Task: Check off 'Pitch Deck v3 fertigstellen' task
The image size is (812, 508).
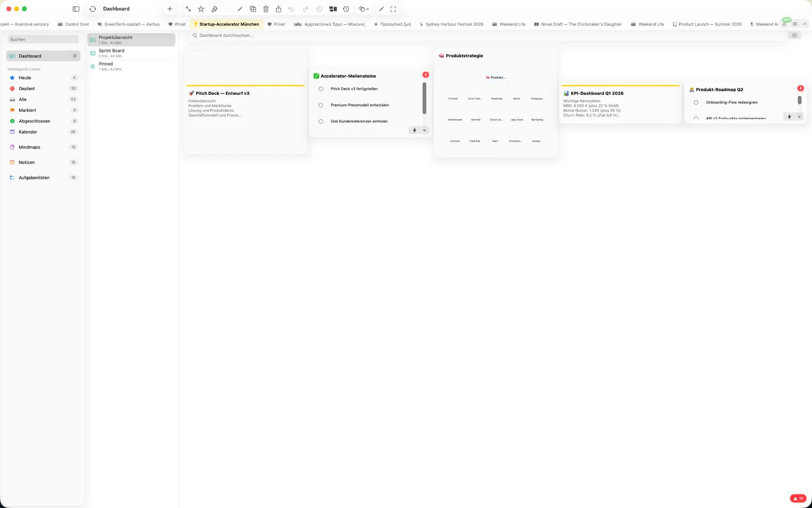Action: (x=321, y=89)
